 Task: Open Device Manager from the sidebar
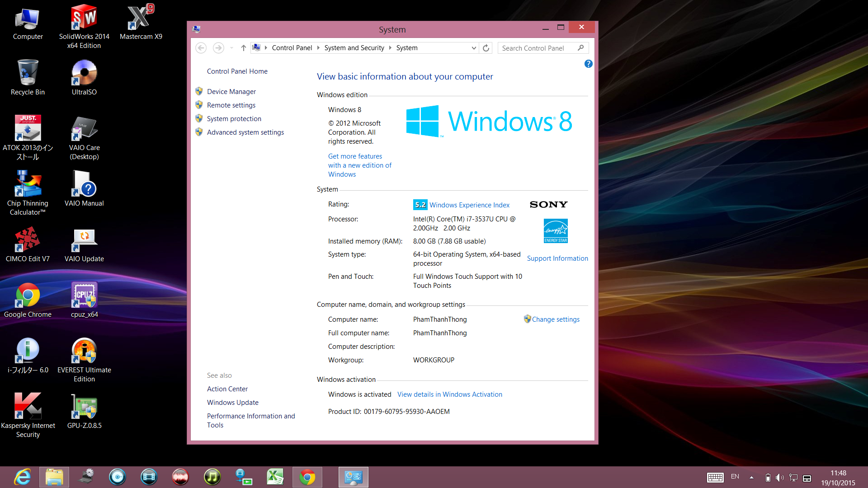coord(231,92)
